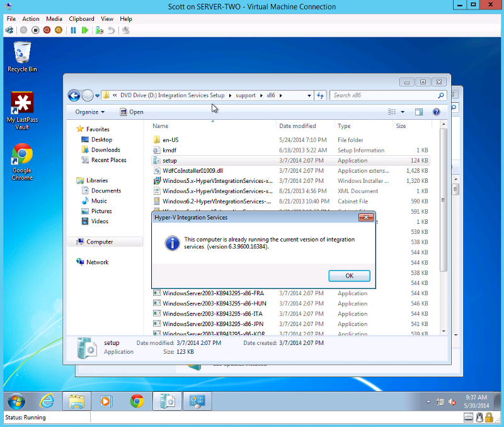
Task: Click the muted volume tray icon
Action: tap(452, 402)
